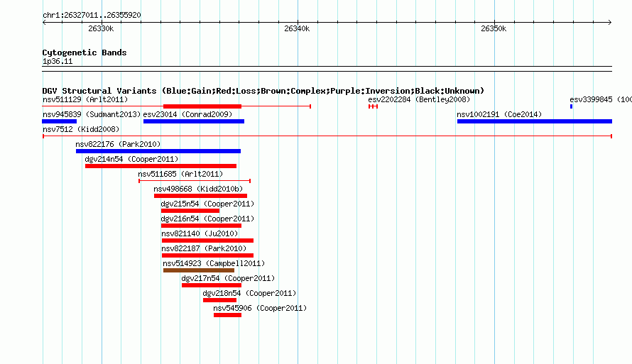Open dgv215n54 (Cooper2011) variant label
Viewport: 632px width, 364px height.
tap(207, 204)
